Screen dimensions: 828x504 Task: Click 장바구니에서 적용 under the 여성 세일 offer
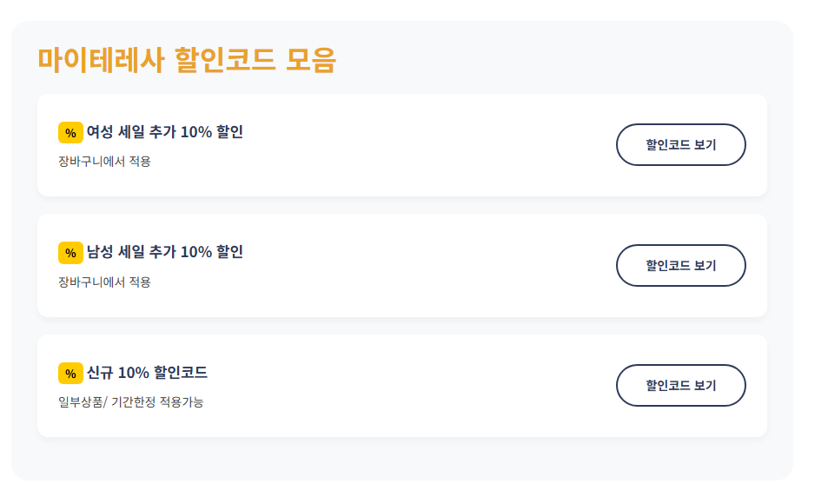click(104, 161)
